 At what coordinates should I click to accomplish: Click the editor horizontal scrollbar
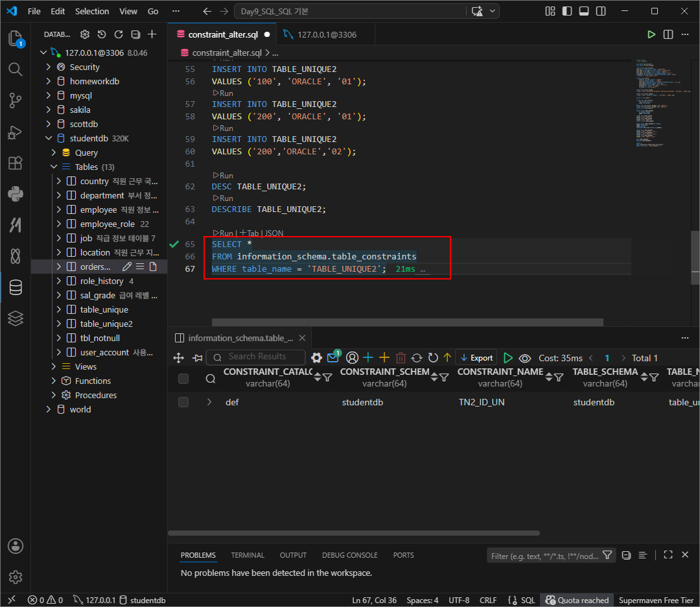pyautogui.click(x=407, y=322)
